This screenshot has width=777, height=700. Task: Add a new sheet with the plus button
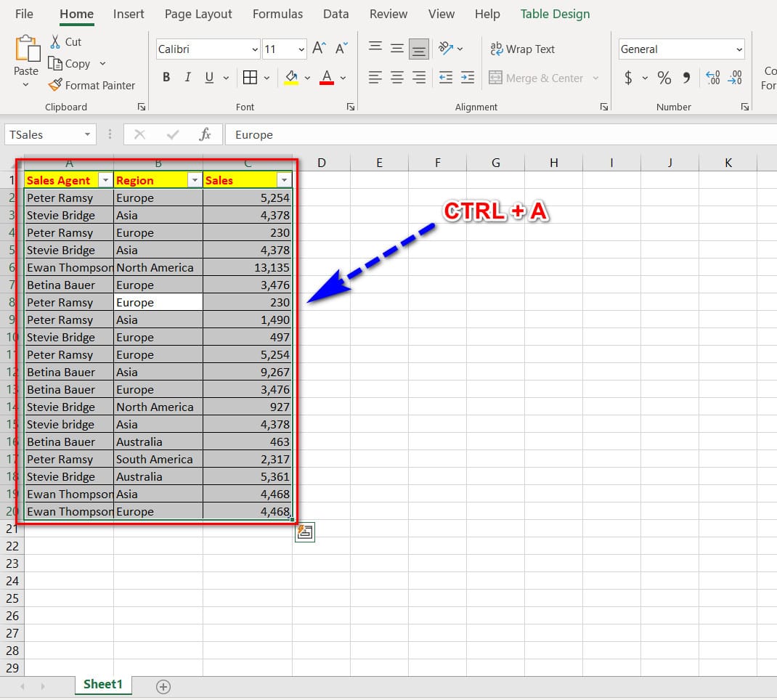point(163,686)
